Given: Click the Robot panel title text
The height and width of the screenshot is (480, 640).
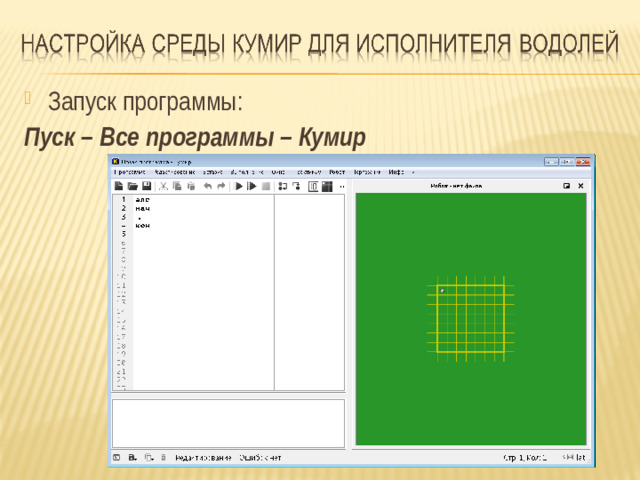Looking at the screenshot, I should pyautogui.click(x=456, y=186).
